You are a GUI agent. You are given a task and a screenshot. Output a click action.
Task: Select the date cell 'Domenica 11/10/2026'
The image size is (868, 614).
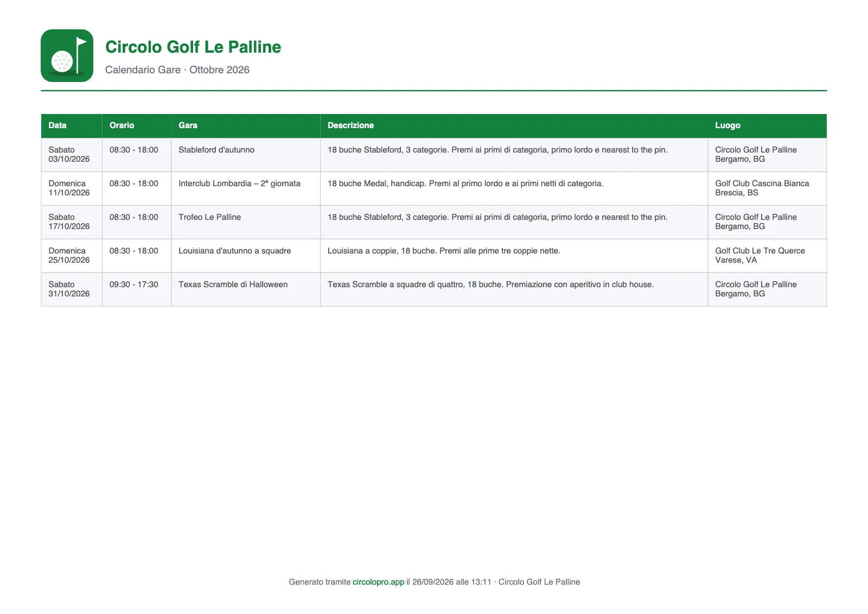coord(72,188)
